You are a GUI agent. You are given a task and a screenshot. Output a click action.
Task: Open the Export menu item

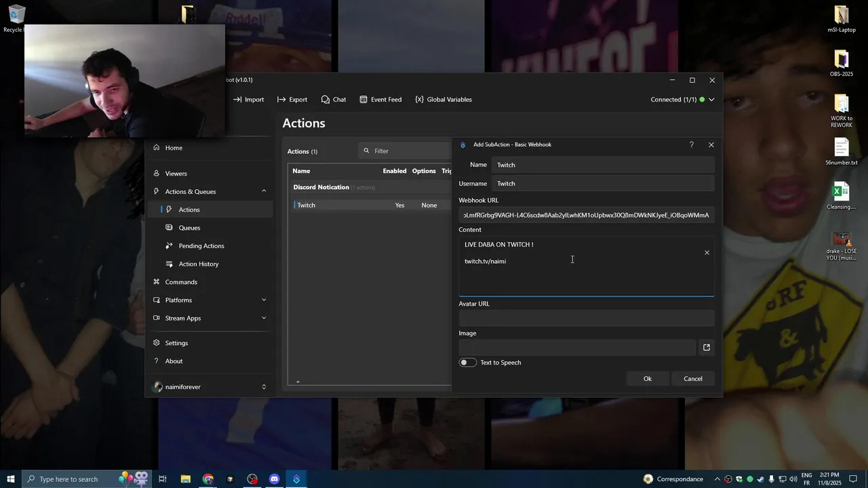[292, 100]
